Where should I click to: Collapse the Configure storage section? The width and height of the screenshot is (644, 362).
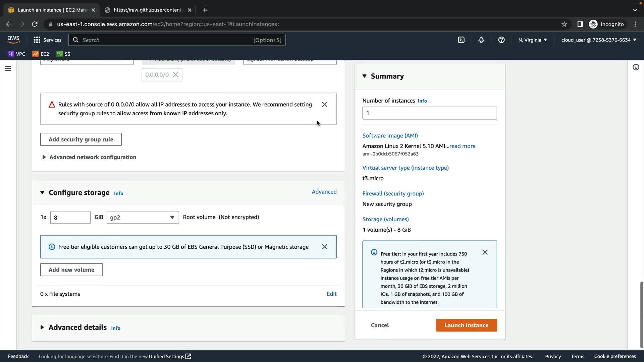(42, 193)
